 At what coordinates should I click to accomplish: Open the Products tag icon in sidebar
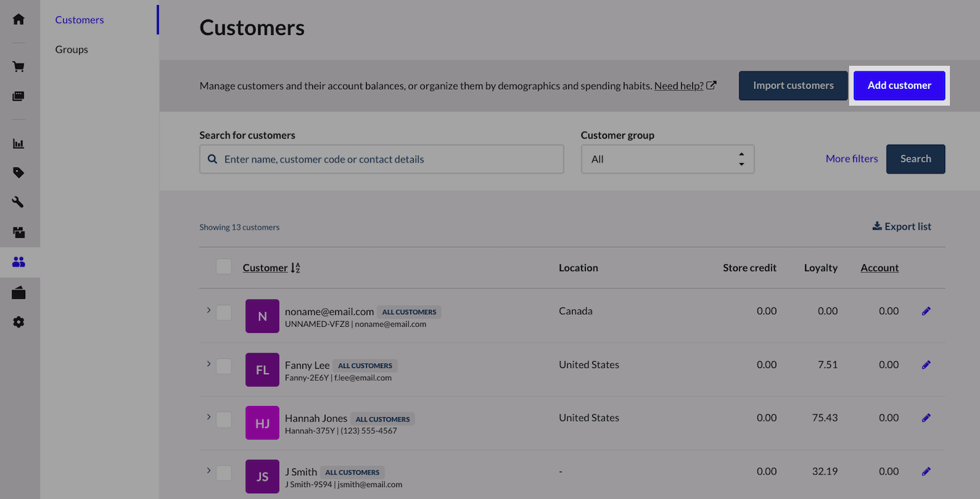click(19, 173)
